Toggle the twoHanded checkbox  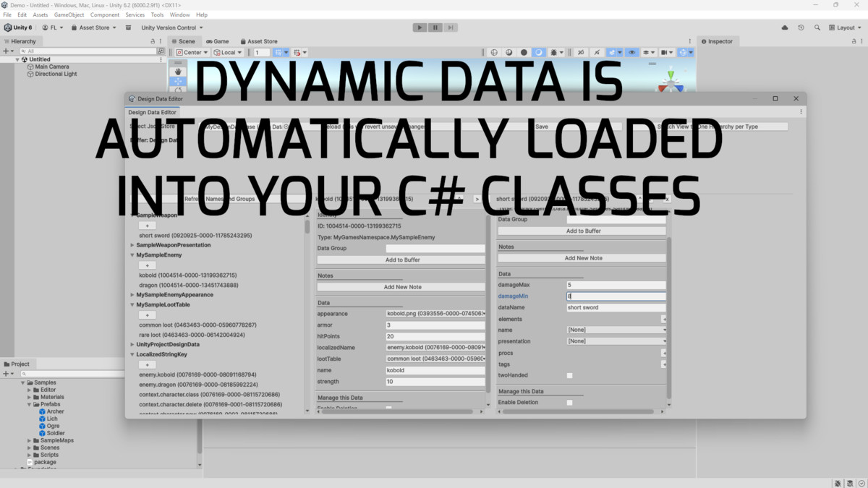tap(569, 375)
